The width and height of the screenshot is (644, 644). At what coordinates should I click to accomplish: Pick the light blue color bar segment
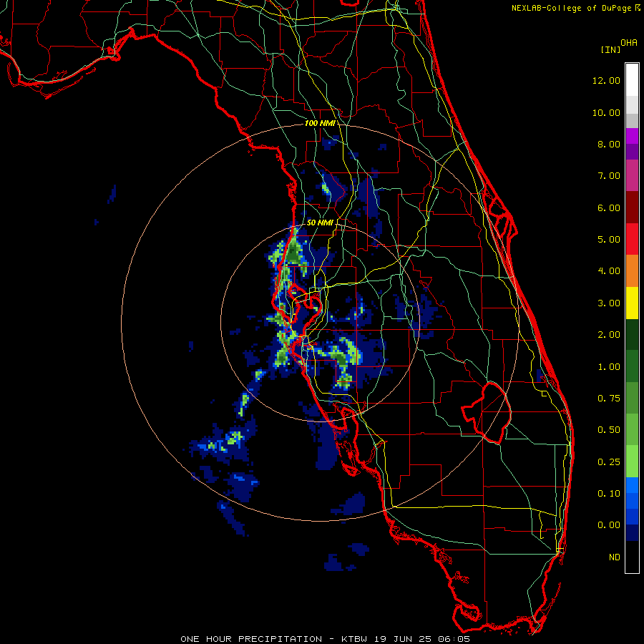tap(632, 485)
